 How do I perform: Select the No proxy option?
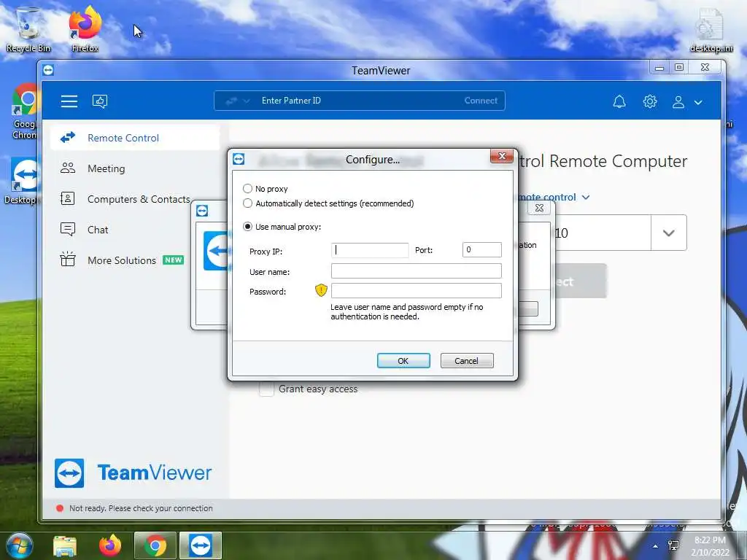click(247, 189)
